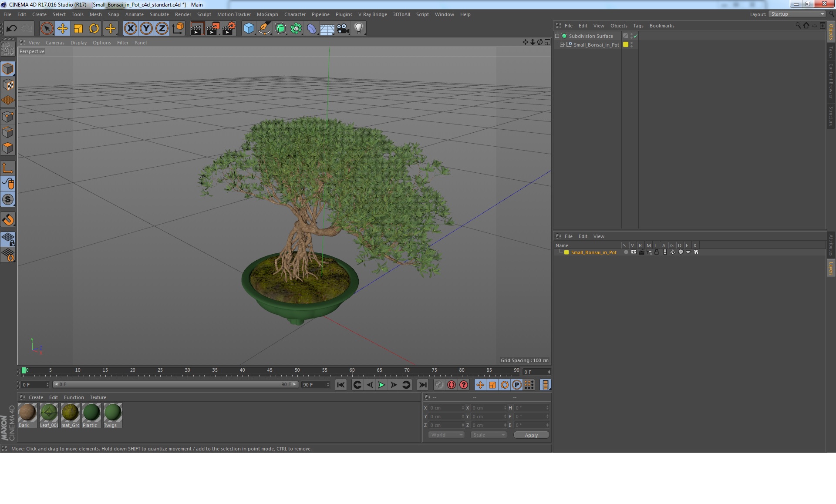Image resolution: width=836 pixels, height=504 pixels.
Task: Open the Layout dropdown Startup
Action: pyautogui.click(x=798, y=14)
